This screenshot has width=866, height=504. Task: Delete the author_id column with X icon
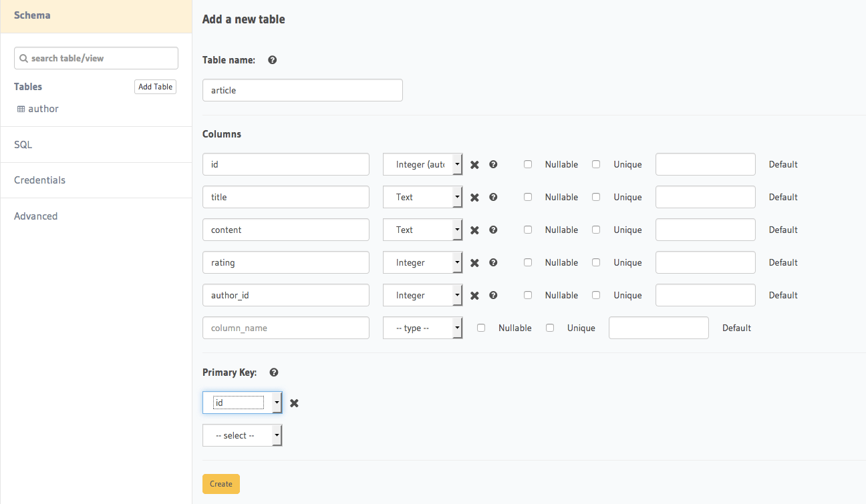click(474, 296)
